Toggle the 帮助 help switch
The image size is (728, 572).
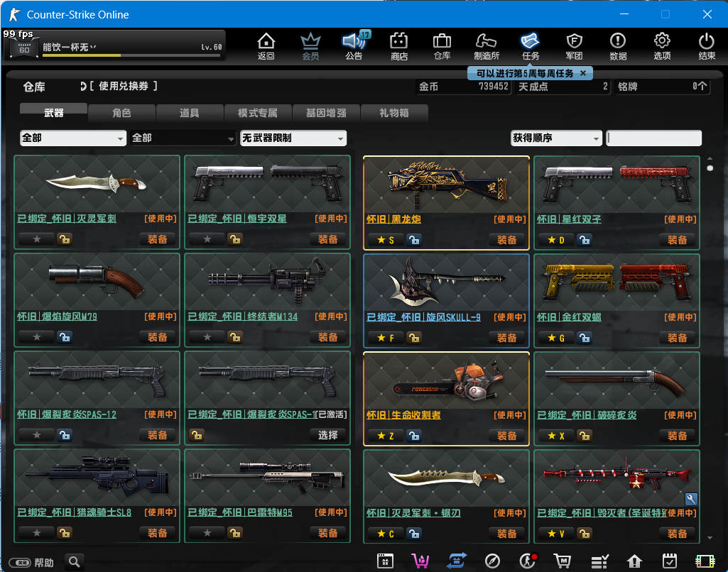(x=20, y=563)
